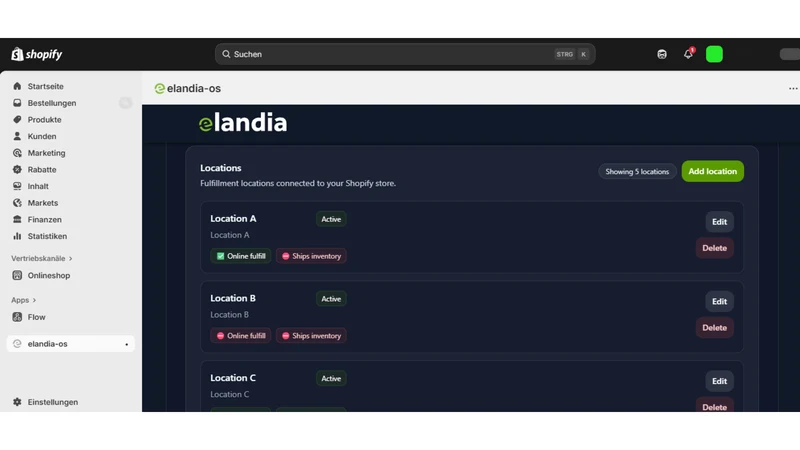Open Statistiken menu item
The height and width of the screenshot is (450, 800).
coord(47,236)
